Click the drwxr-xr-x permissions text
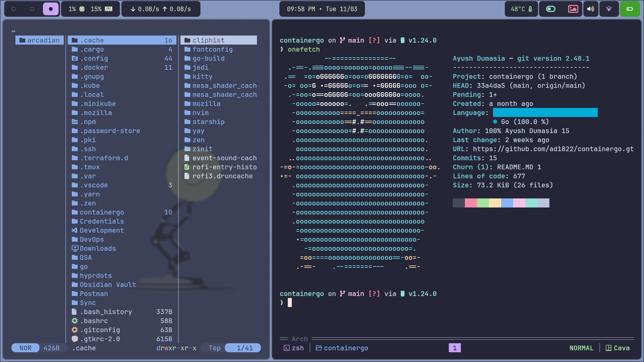This screenshot has width=644, height=362. click(x=176, y=348)
